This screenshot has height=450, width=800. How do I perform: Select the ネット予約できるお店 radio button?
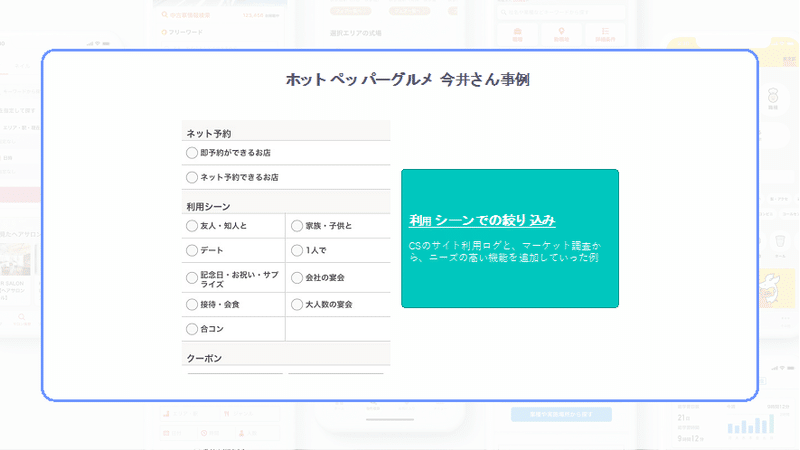[x=192, y=177]
